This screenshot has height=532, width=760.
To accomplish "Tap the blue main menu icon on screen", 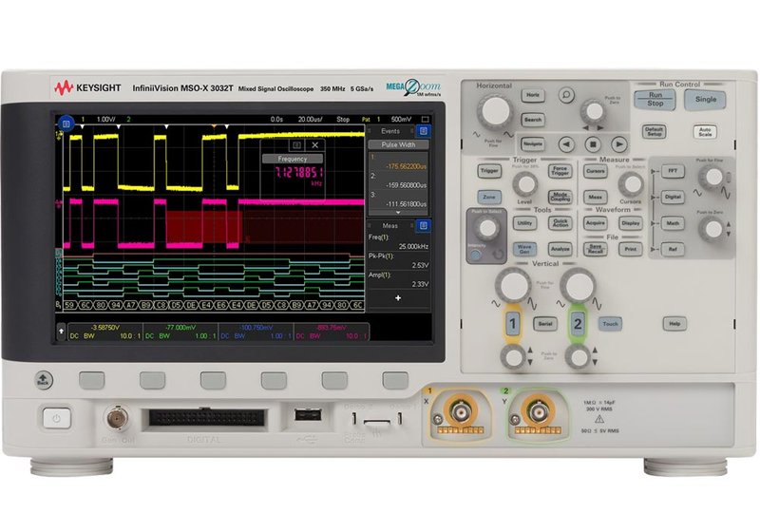I will point(66,124).
